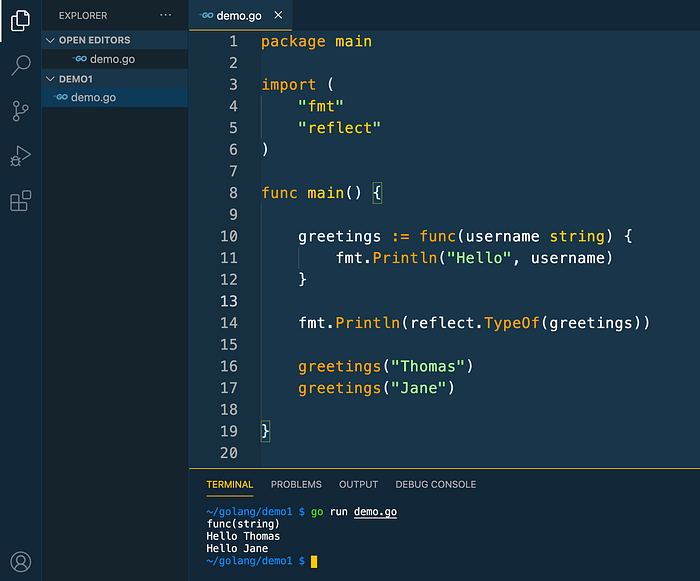
Task: Switch to the OUTPUT panel tab
Action: click(358, 485)
